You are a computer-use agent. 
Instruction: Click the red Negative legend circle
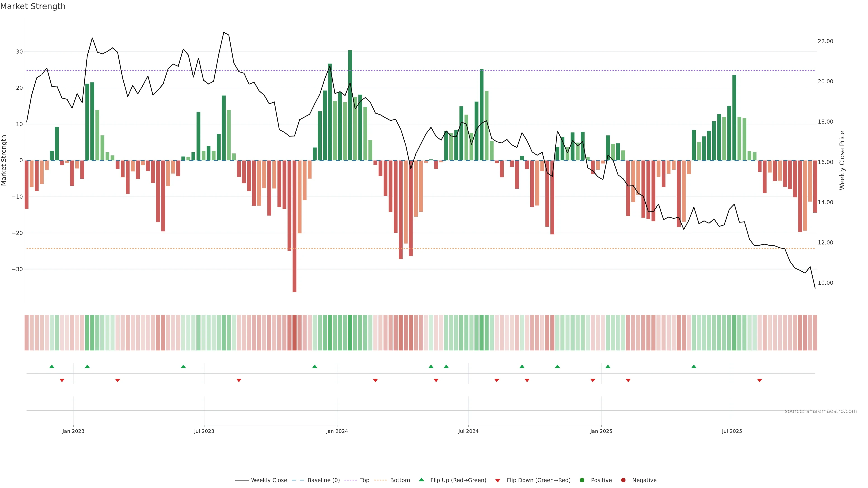[x=623, y=480]
